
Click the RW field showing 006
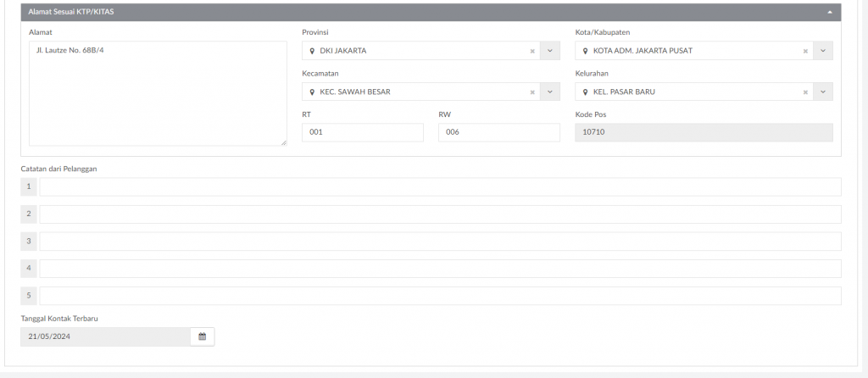[498, 132]
